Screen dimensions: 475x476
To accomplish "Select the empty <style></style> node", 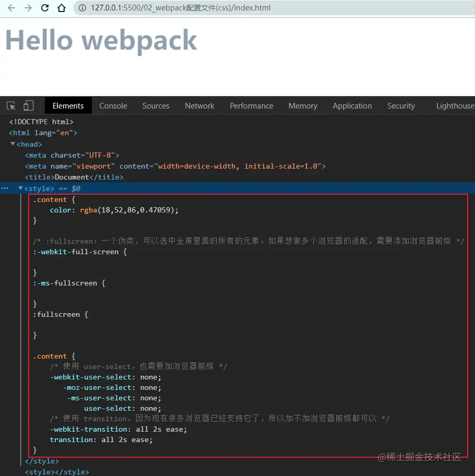I will pyautogui.click(x=57, y=472).
